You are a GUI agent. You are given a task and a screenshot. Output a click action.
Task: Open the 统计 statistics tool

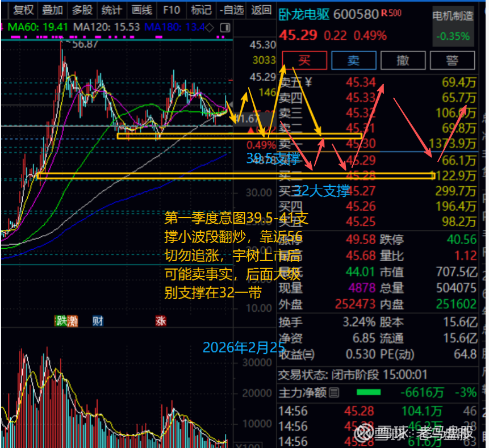(x=111, y=10)
